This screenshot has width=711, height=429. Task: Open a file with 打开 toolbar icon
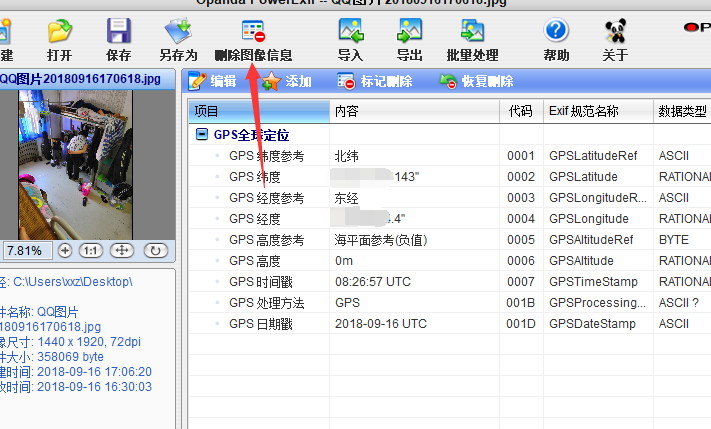(60, 39)
